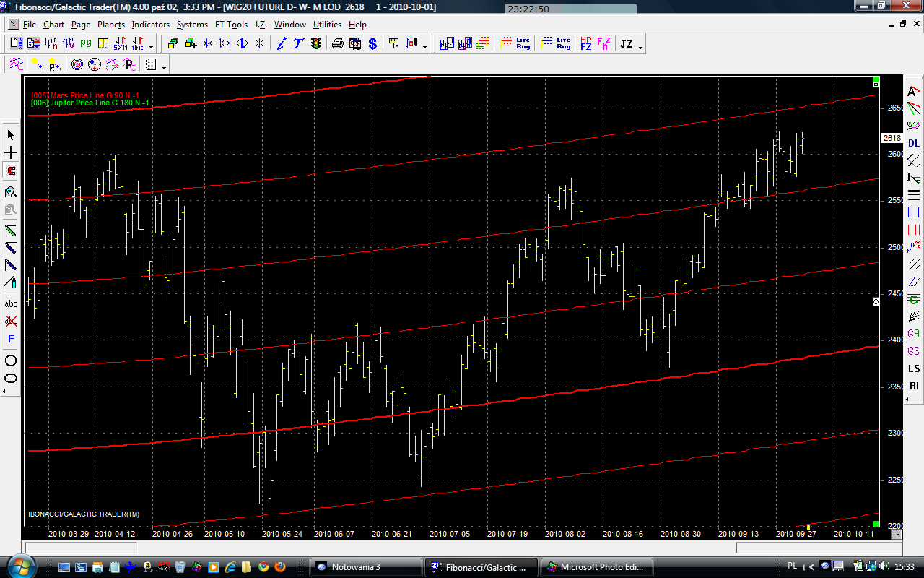924x578 pixels.
Task: Select the crosshair cursor tool
Action: 11,153
